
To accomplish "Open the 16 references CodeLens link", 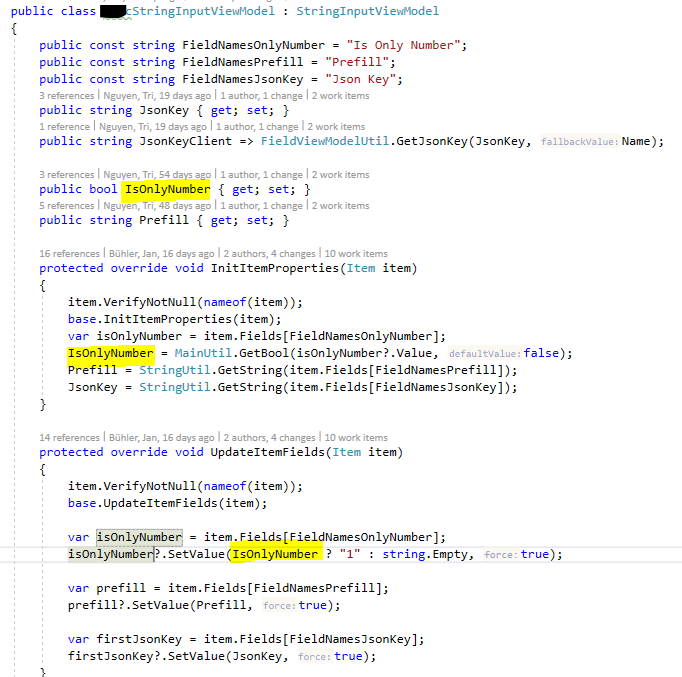I will (69, 254).
